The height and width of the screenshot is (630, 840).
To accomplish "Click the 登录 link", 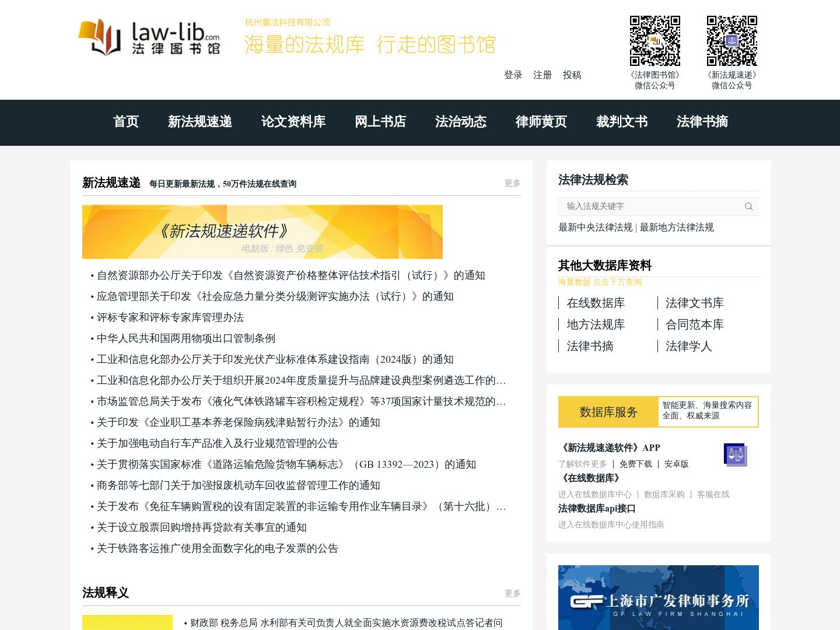I will [513, 75].
